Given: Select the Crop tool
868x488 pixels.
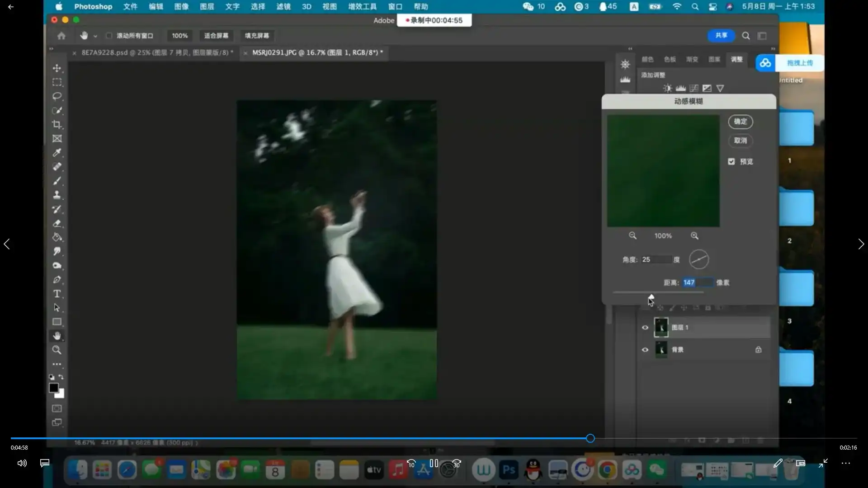Looking at the screenshot, I should tap(57, 125).
